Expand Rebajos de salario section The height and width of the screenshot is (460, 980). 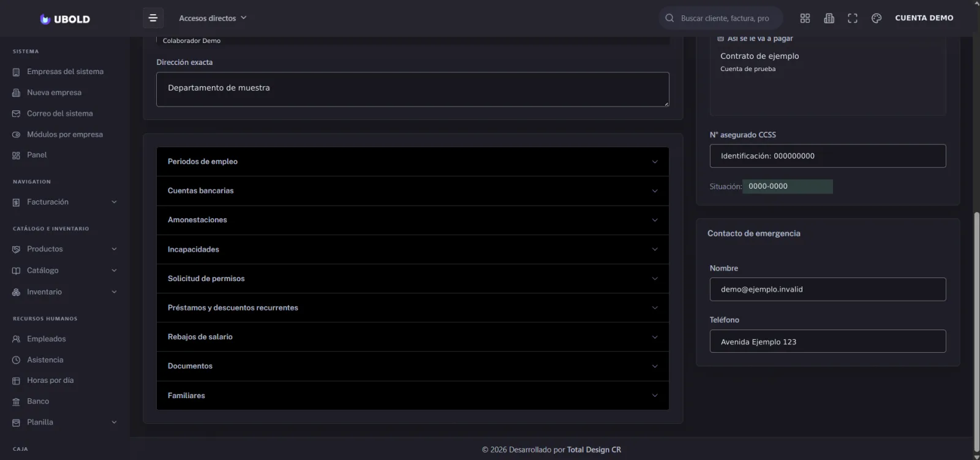click(x=412, y=337)
